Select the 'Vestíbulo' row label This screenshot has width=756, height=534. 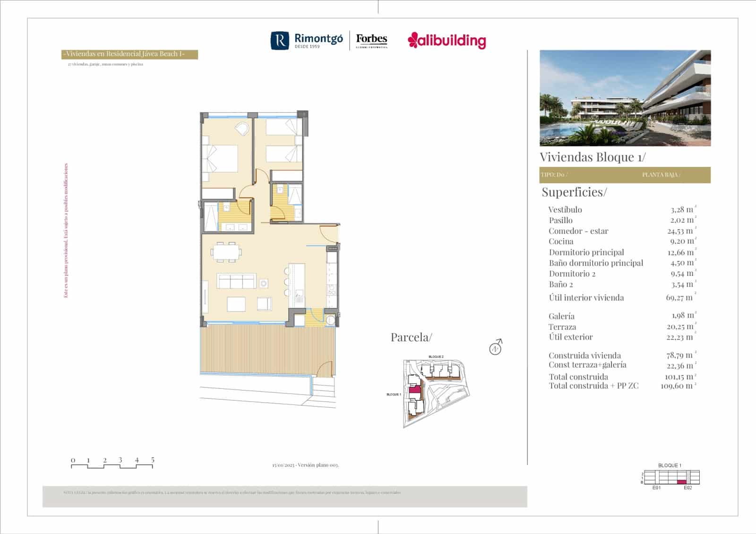565,210
